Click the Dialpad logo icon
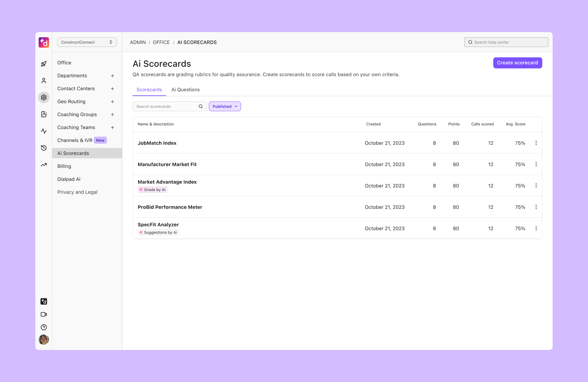The image size is (588, 382). 44,42
